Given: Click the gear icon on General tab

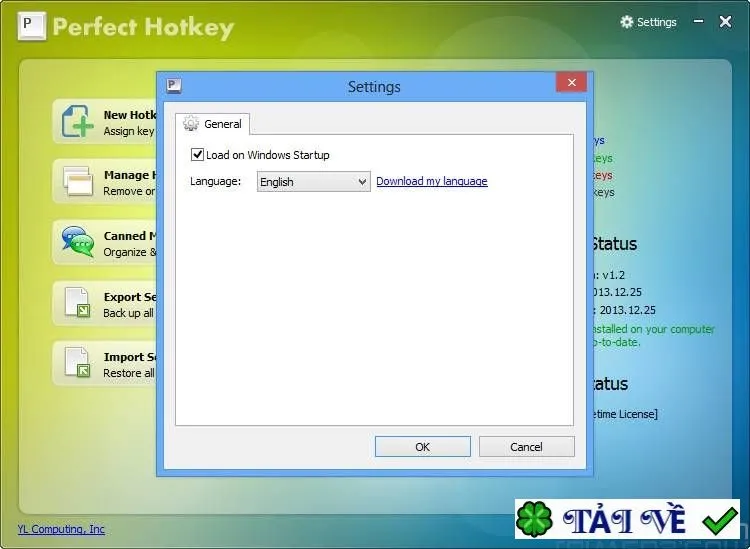Looking at the screenshot, I should (191, 123).
